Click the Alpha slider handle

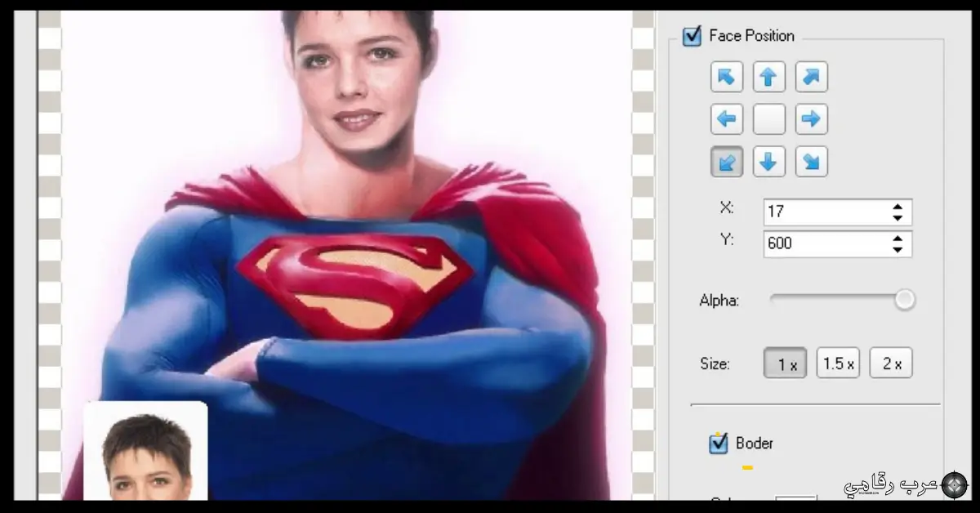(904, 300)
